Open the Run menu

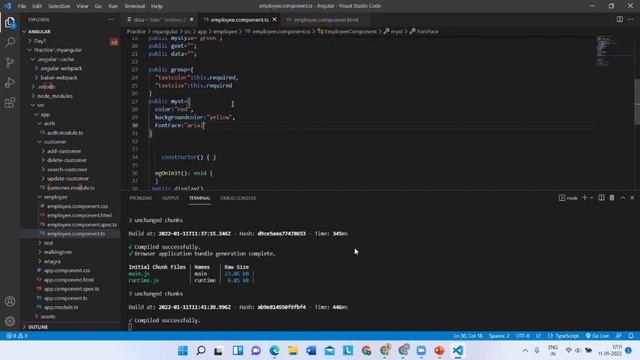(113, 6)
